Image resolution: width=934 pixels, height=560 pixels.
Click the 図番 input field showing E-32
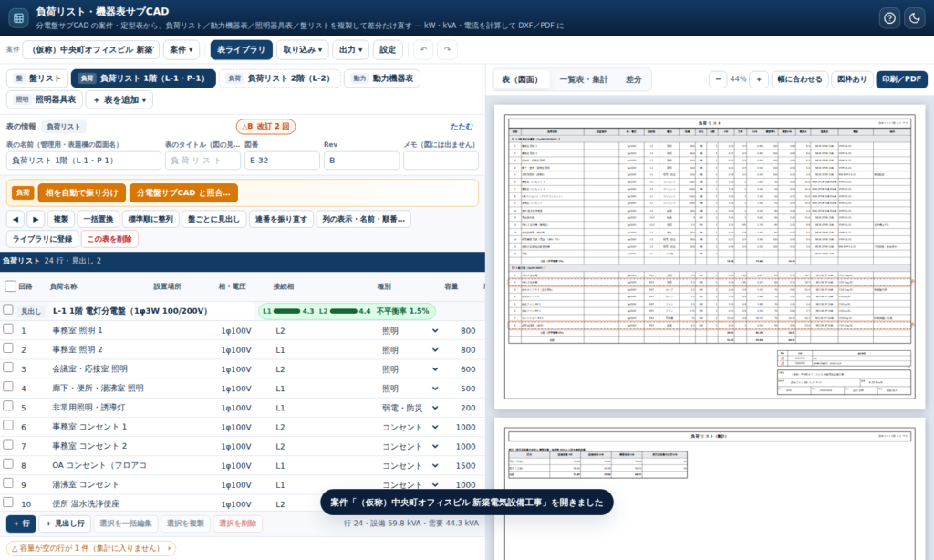tap(282, 161)
